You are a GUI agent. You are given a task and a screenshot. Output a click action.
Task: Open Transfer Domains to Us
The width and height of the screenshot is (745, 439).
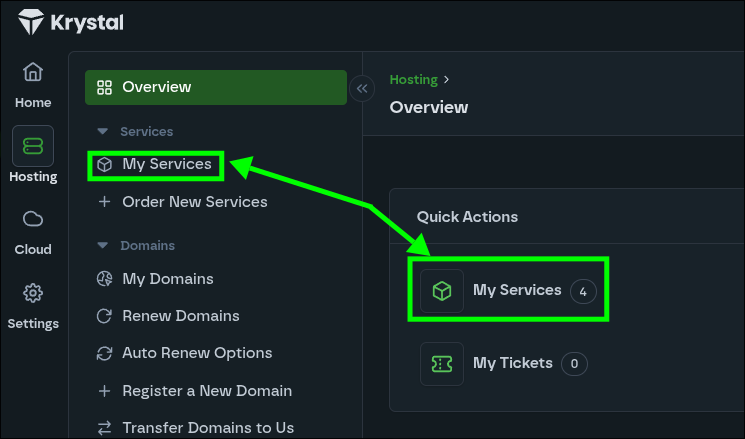coord(208,428)
